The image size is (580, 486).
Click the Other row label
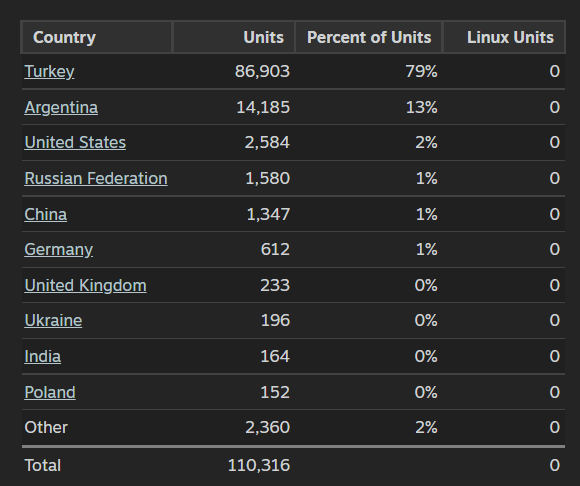[x=46, y=428]
